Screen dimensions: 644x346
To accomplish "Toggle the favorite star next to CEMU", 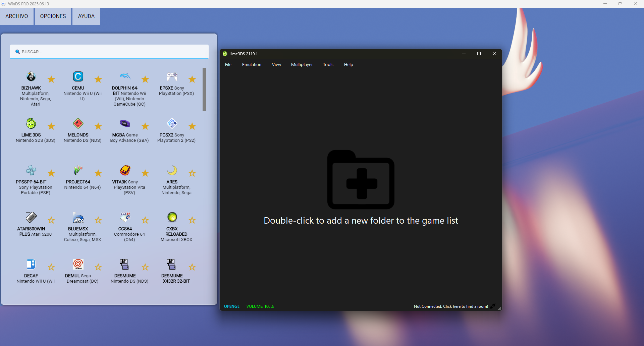I will (x=98, y=79).
